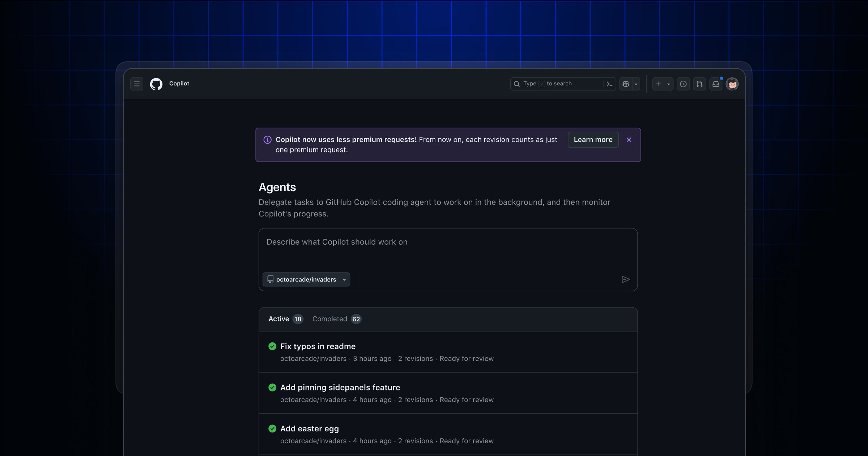Dismiss the premium requests banner
The width and height of the screenshot is (868, 456).
629,140
